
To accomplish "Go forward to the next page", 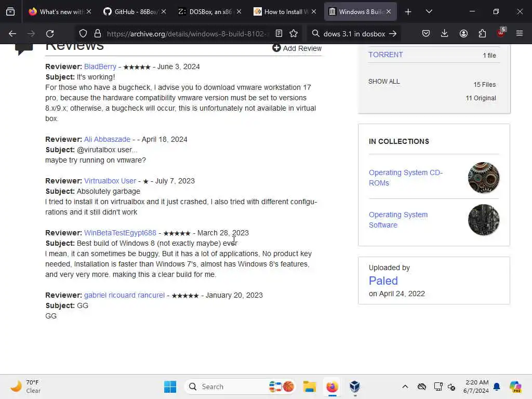I will click(x=31, y=34).
